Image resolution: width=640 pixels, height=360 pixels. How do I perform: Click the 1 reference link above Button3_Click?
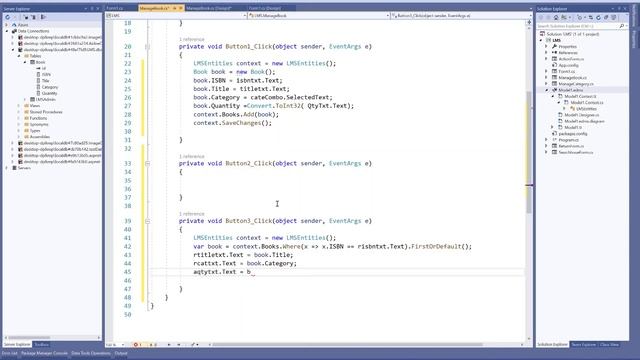pos(191,214)
